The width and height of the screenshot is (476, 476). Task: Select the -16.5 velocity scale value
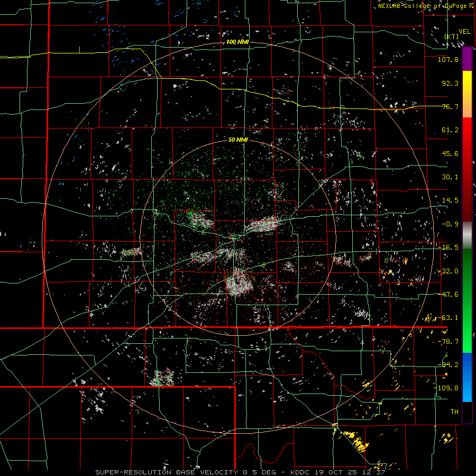pyautogui.click(x=448, y=248)
